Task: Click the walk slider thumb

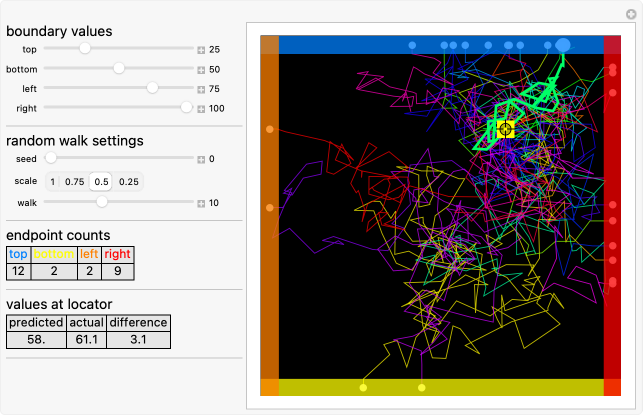Action: (102, 201)
